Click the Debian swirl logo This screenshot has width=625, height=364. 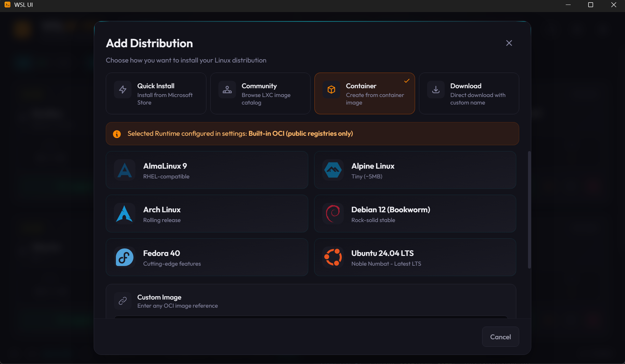coord(333,214)
